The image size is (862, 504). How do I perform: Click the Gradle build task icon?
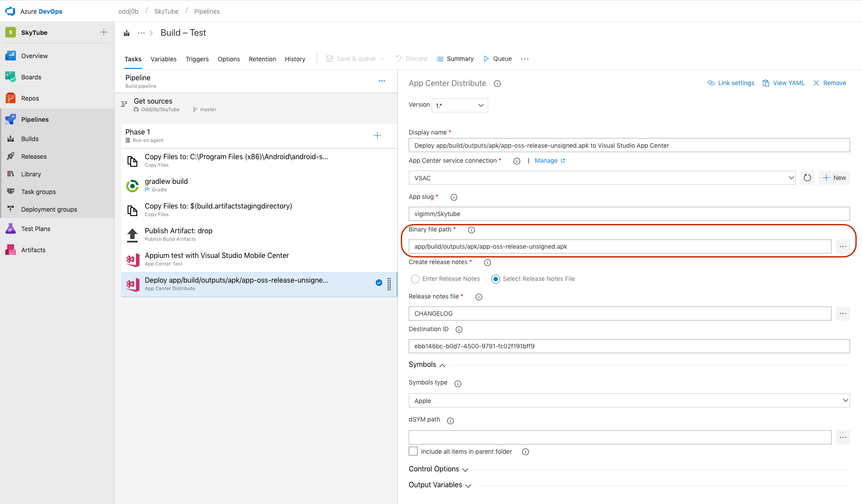tap(132, 185)
